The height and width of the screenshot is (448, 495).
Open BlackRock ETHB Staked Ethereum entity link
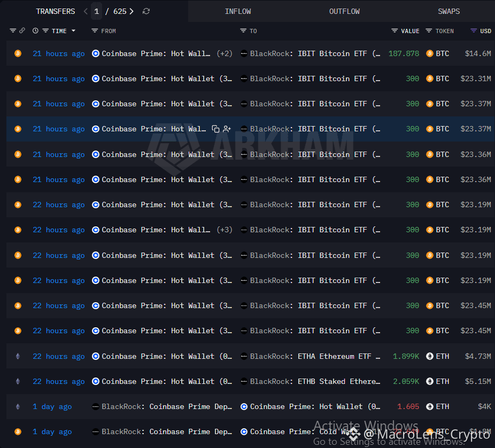click(x=315, y=381)
